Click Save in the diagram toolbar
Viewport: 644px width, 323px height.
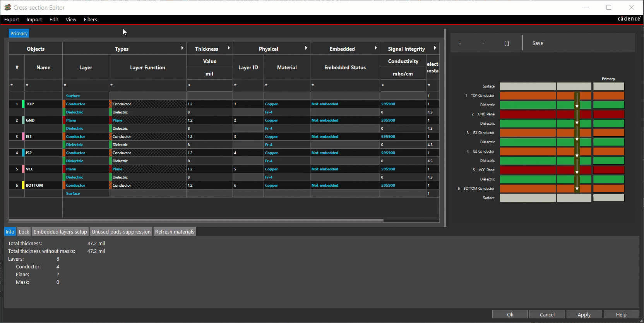[538, 43]
